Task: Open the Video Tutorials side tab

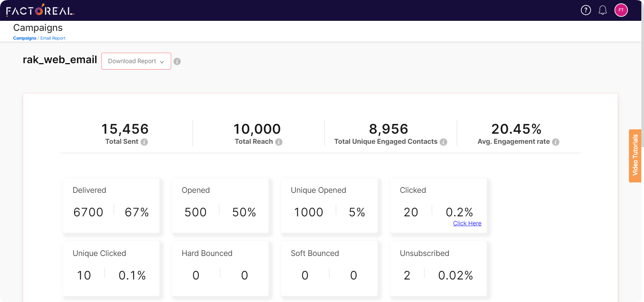Action: (x=635, y=156)
